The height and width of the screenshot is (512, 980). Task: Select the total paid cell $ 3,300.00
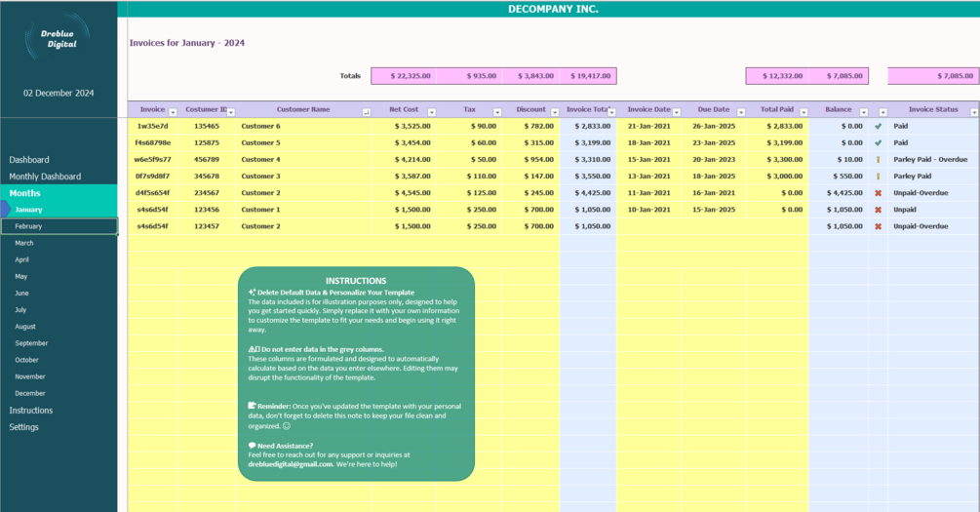tap(777, 159)
